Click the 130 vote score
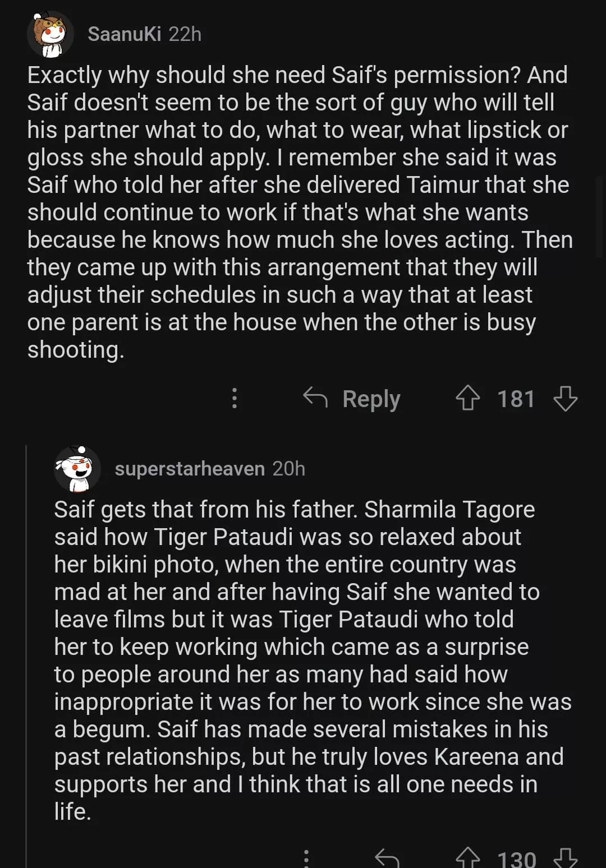606x868 pixels. [x=516, y=859]
